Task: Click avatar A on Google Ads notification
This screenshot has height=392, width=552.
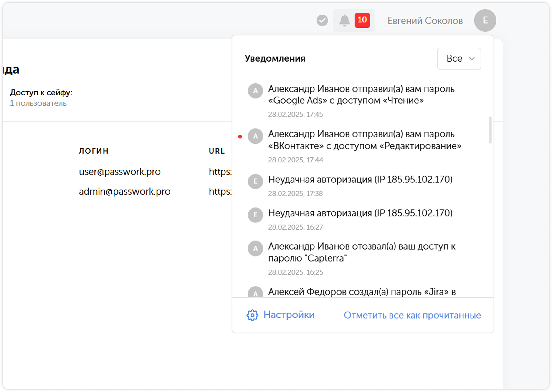Action: (255, 91)
